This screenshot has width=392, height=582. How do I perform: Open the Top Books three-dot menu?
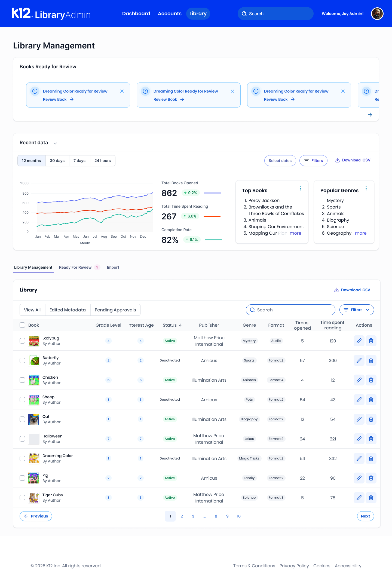(300, 188)
